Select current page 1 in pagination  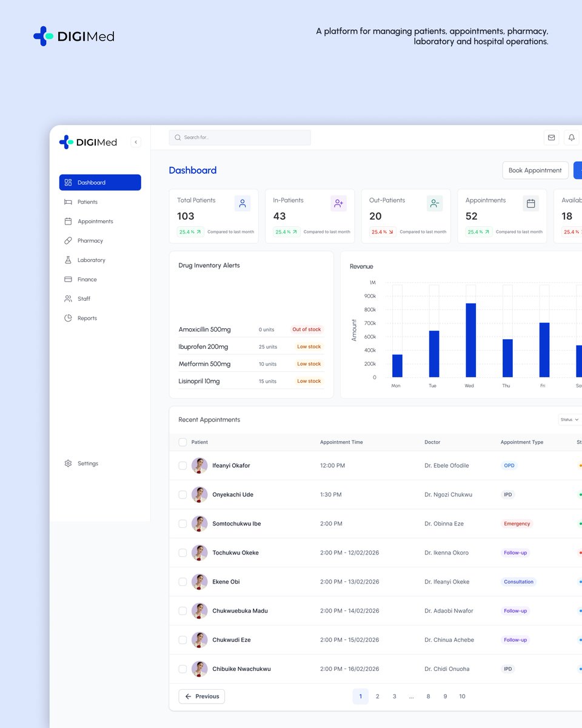pos(360,696)
